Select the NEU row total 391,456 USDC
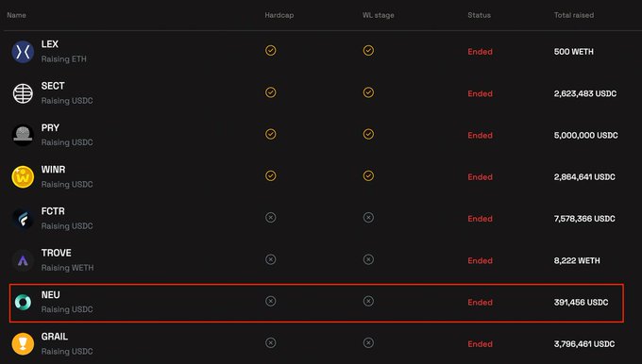 point(581,303)
